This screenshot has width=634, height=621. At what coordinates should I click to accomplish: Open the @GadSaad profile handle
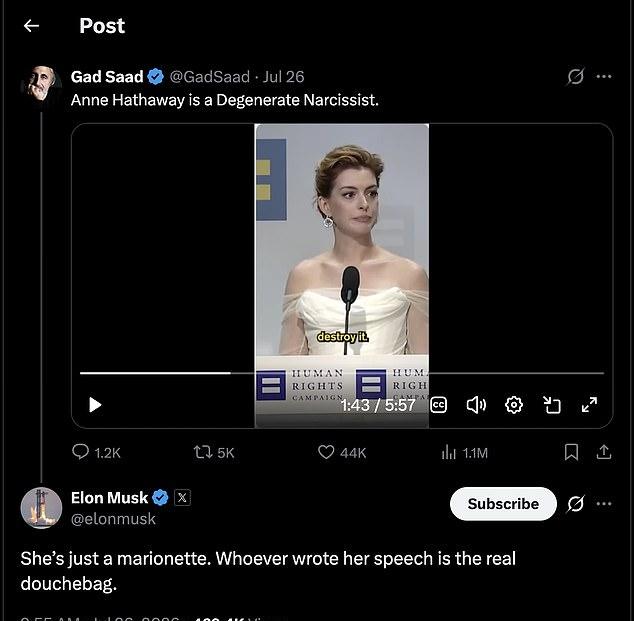point(209,77)
